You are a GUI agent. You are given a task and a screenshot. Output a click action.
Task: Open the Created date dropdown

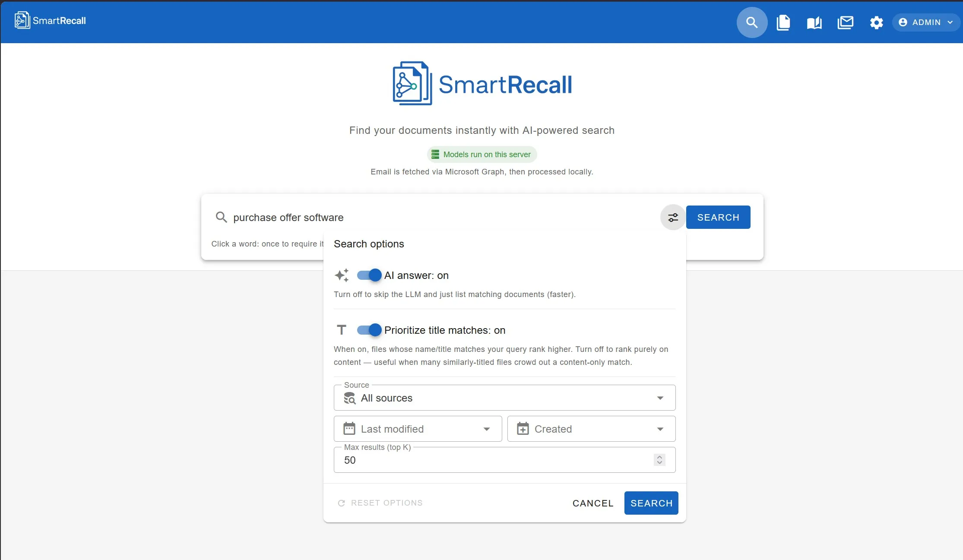point(591,429)
